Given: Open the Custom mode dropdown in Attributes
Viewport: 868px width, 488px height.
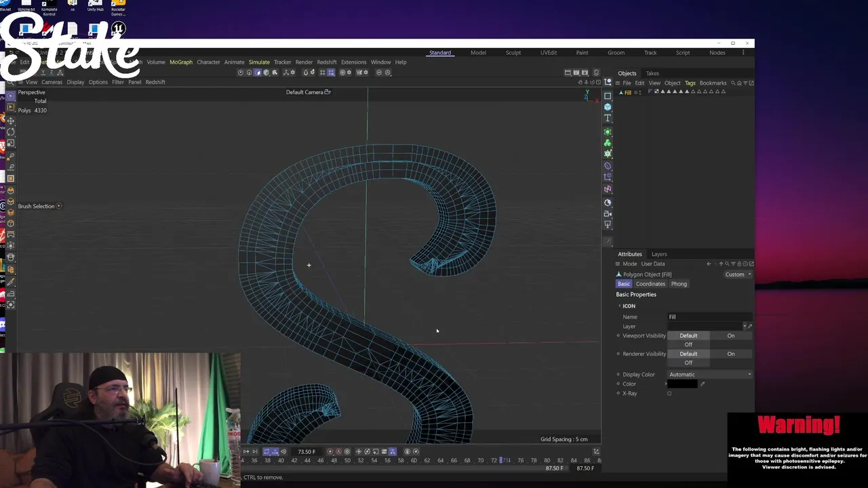Looking at the screenshot, I should pos(738,274).
